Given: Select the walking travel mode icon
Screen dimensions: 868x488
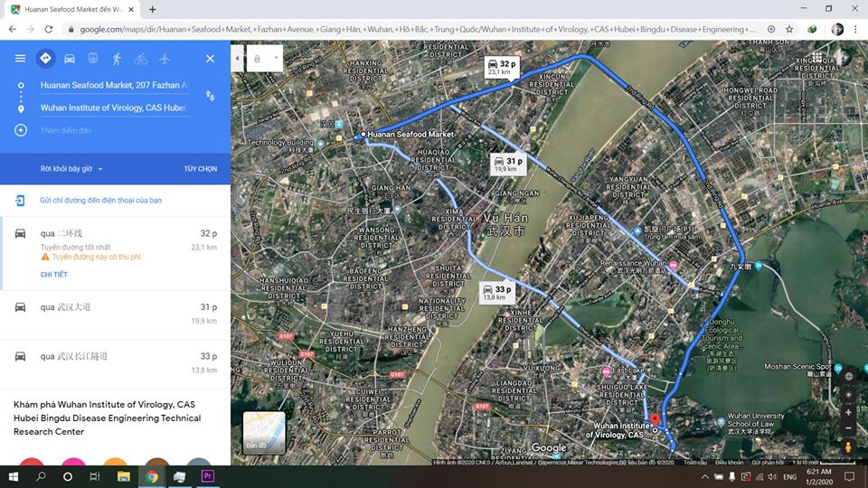Looking at the screenshot, I should [x=117, y=59].
